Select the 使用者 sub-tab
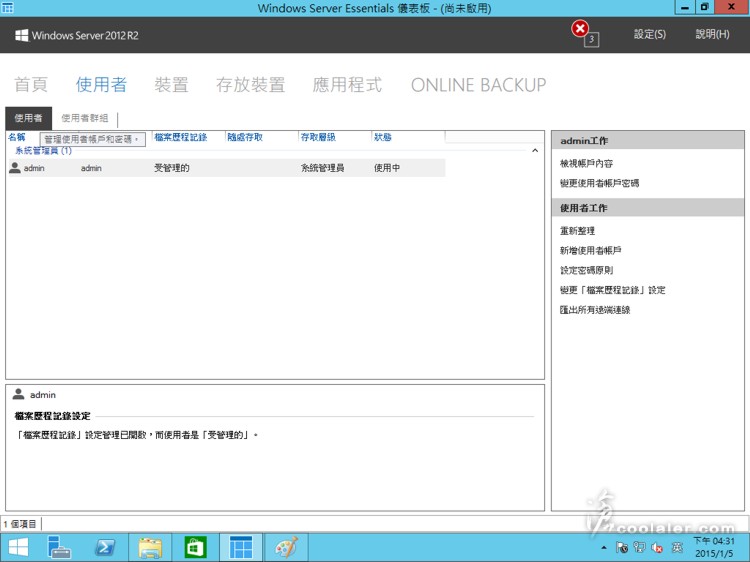Screen dimensions: 750x562 pyautogui.click(x=28, y=118)
